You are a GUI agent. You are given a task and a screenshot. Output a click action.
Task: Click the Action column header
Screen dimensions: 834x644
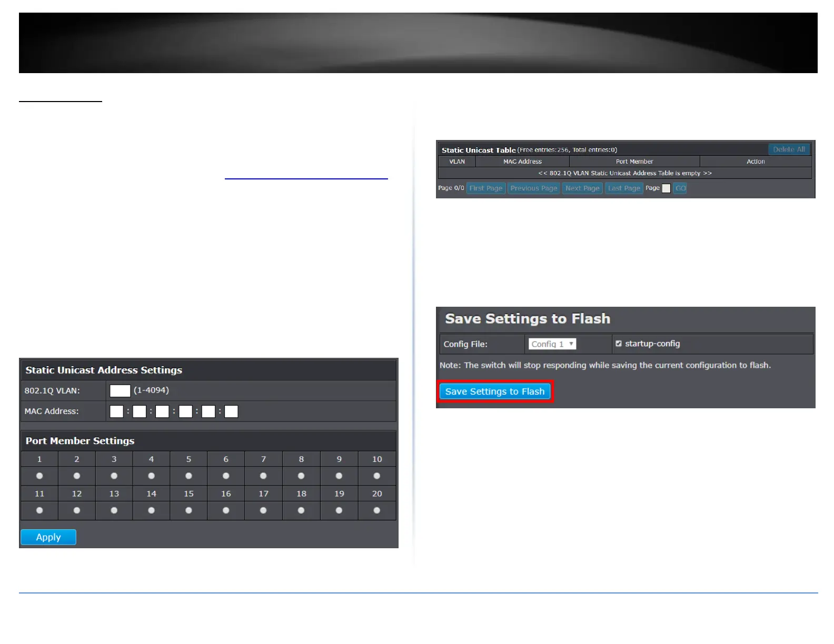click(756, 162)
